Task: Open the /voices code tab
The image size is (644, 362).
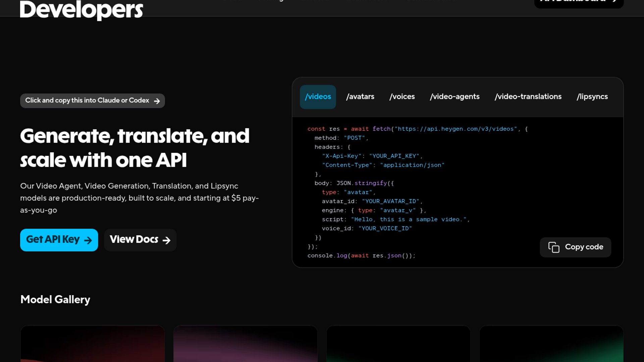Action: (402, 97)
